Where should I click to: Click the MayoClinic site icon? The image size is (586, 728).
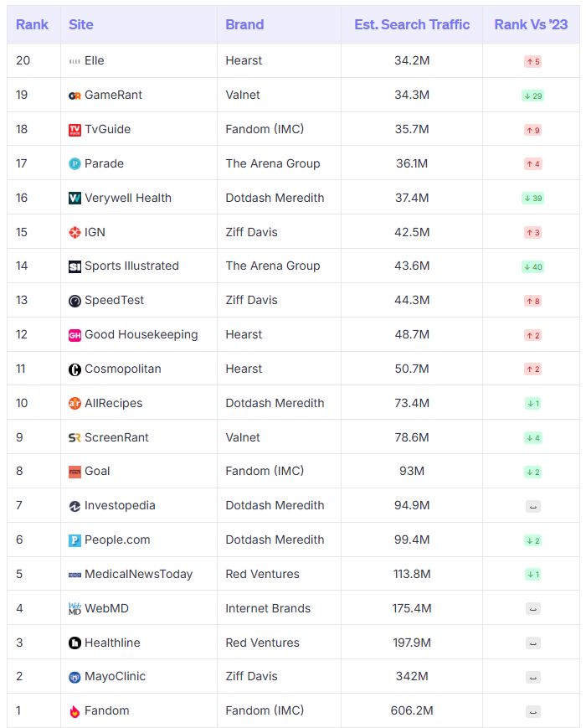tap(75, 677)
